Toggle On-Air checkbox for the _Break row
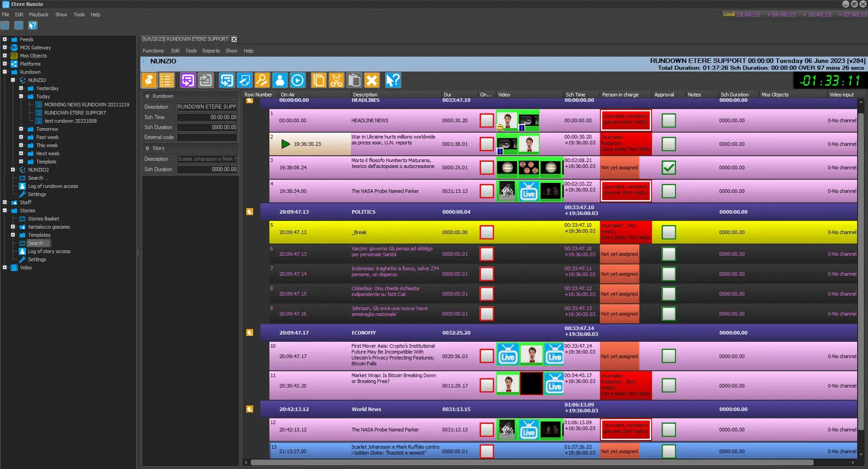 tap(487, 232)
